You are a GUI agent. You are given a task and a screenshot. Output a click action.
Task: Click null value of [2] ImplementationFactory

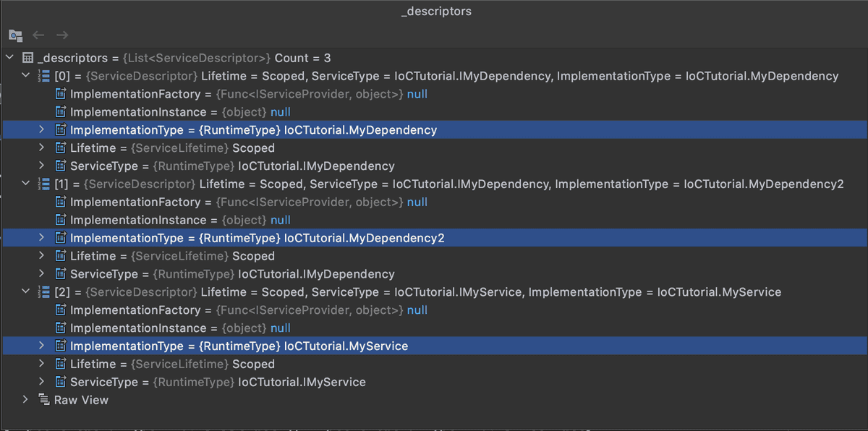417,310
